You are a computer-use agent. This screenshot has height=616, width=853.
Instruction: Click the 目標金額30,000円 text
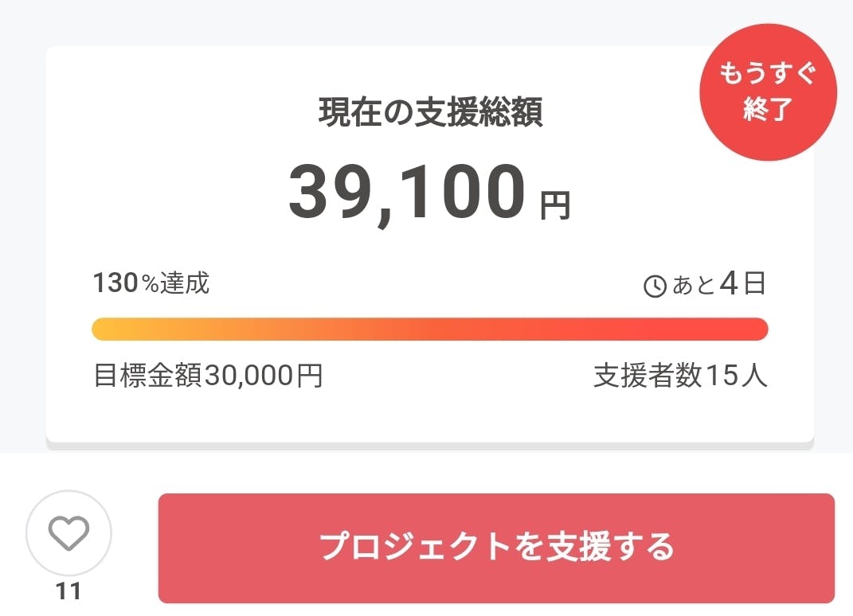[x=208, y=376]
